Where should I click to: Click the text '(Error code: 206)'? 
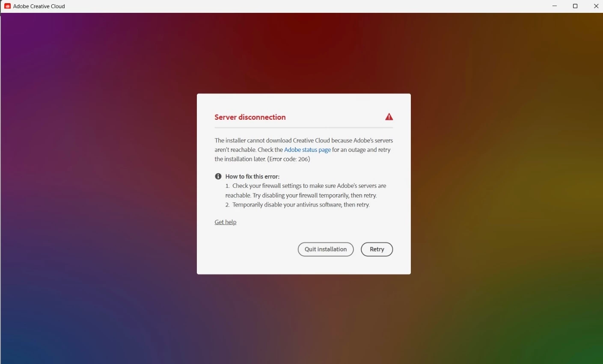click(289, 159)
